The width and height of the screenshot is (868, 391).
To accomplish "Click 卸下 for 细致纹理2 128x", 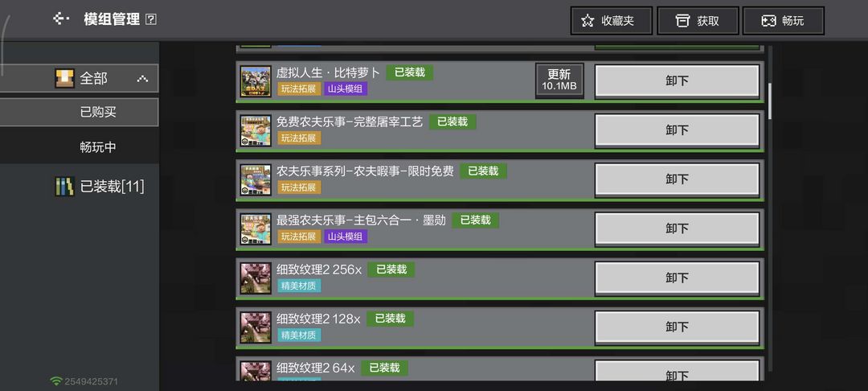I will point(677,327).
